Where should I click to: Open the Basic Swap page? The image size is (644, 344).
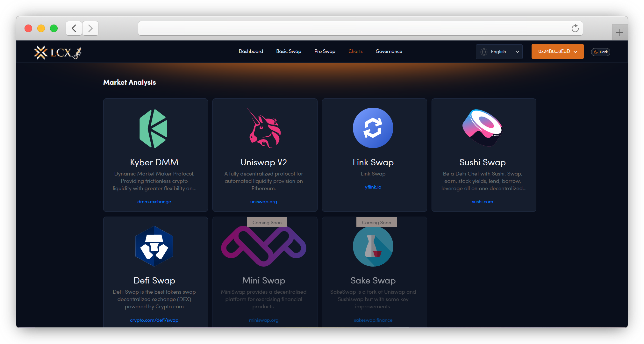point(289,51)
